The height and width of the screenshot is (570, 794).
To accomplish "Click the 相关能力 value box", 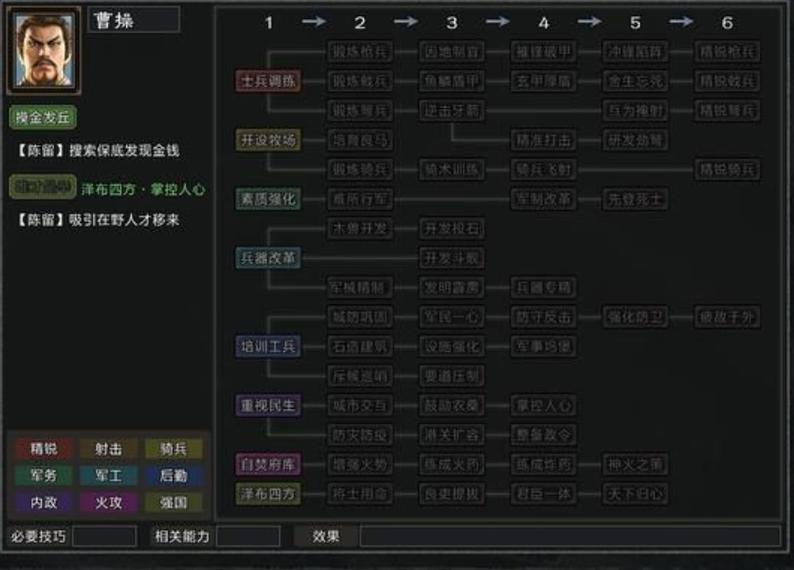I will click(x=248, y=536).
